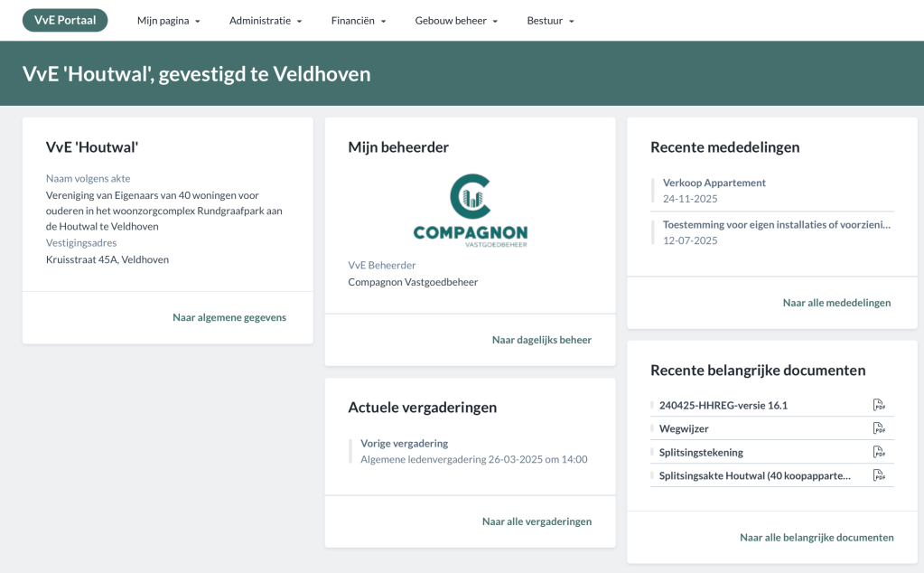Screen dimensions: 924x573
Task: Go to Naar algemene gegevens
Action: pos(229,317)
